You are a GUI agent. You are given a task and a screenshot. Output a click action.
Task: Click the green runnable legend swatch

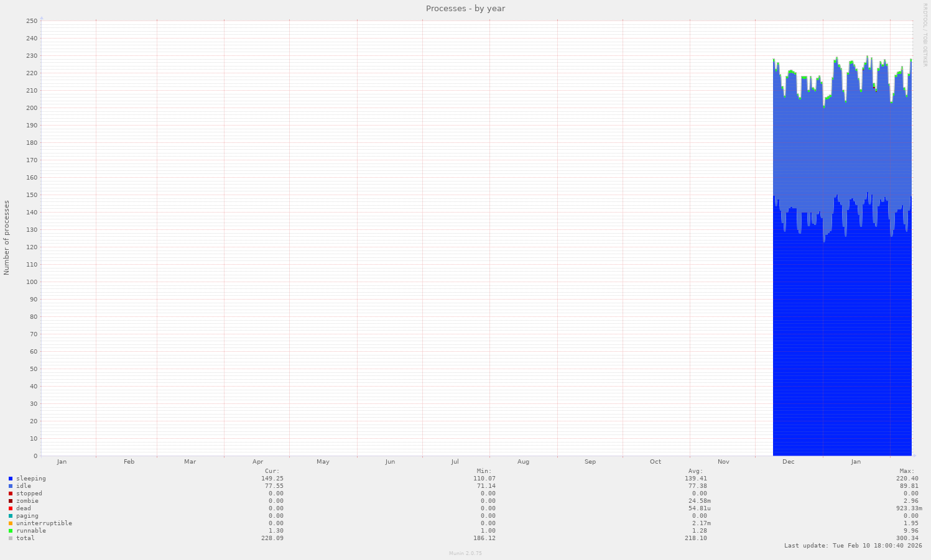click(11, 531)
